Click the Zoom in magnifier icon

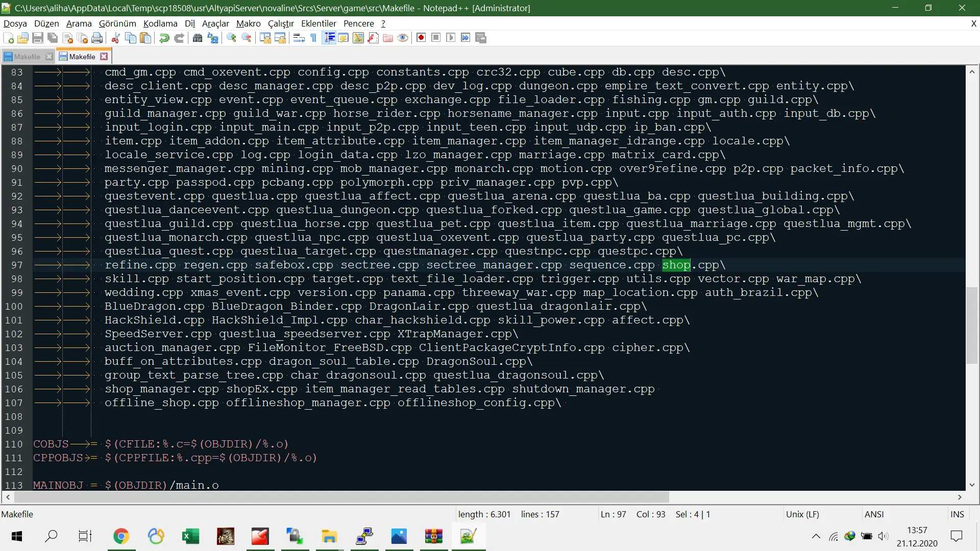point(232,38)
